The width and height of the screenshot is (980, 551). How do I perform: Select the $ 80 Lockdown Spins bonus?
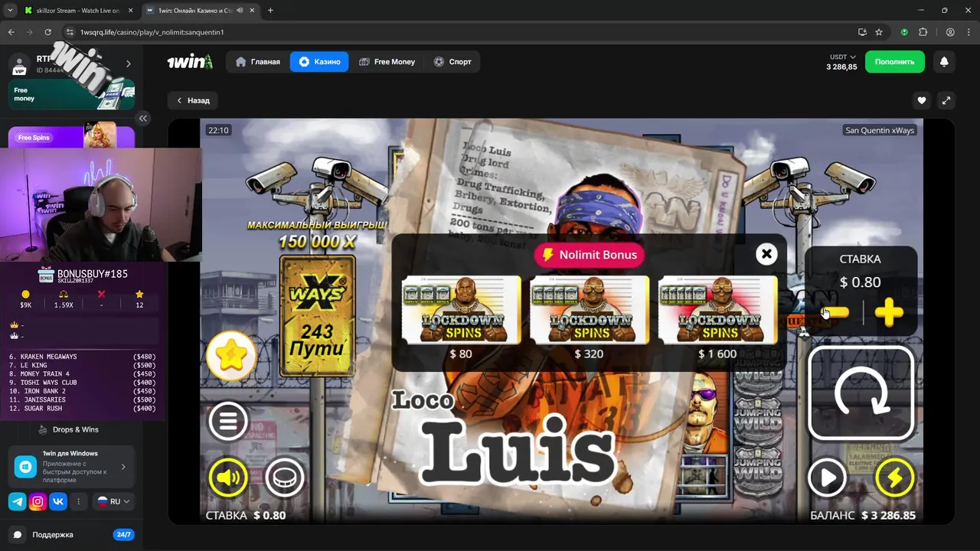tap(461, 310)
